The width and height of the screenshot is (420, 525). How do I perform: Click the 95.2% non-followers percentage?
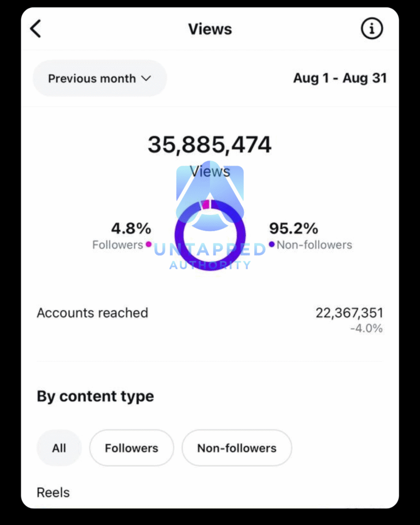point(294,228)
